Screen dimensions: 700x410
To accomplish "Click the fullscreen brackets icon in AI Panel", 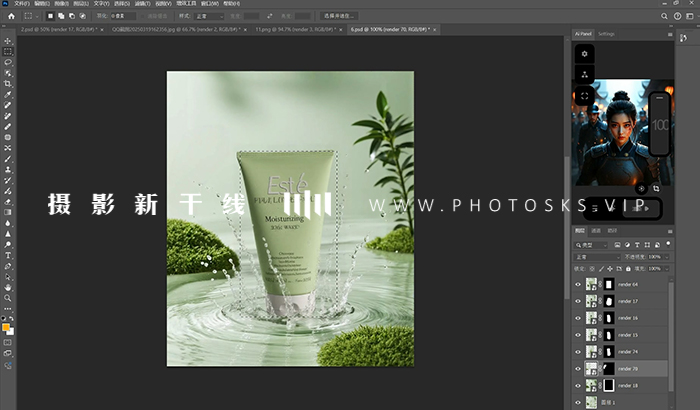I will tap(584, 96).
